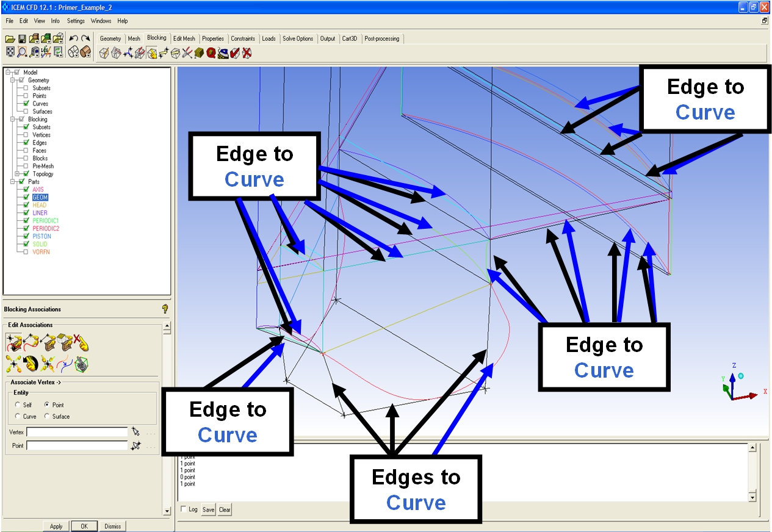Click the Fit Window view icon
Screen dimensions: 772x532
point(10,52)
